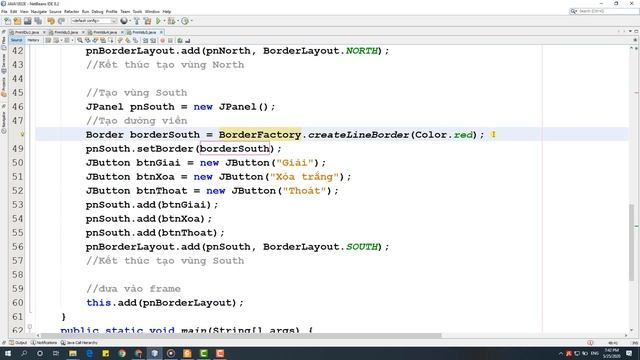This screenshot has width=640, height=360.
Task: Click the Save All toolbar icon
Action: point(38,21)
